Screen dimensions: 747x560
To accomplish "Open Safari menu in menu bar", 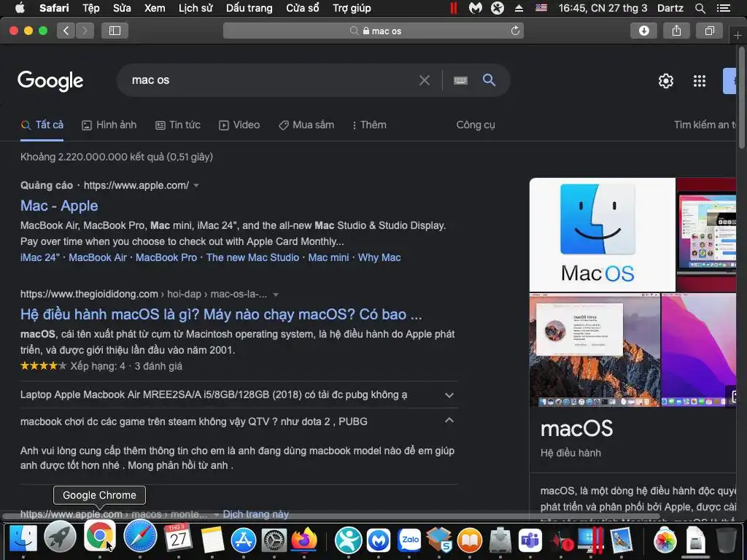I will pyautogui.click(x=54, y=8).
